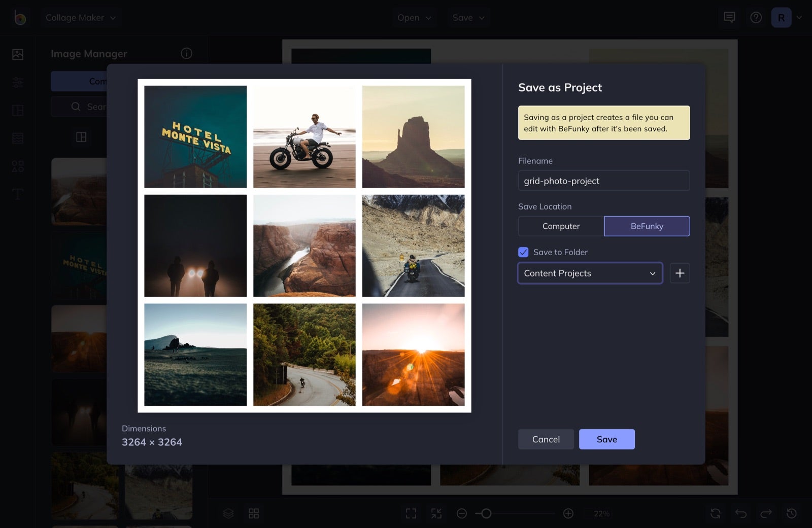This screenshot has height=528, width=812.
Task: Click the Save button in dialog
Action: pyautogui.click(x=607, y=439)
